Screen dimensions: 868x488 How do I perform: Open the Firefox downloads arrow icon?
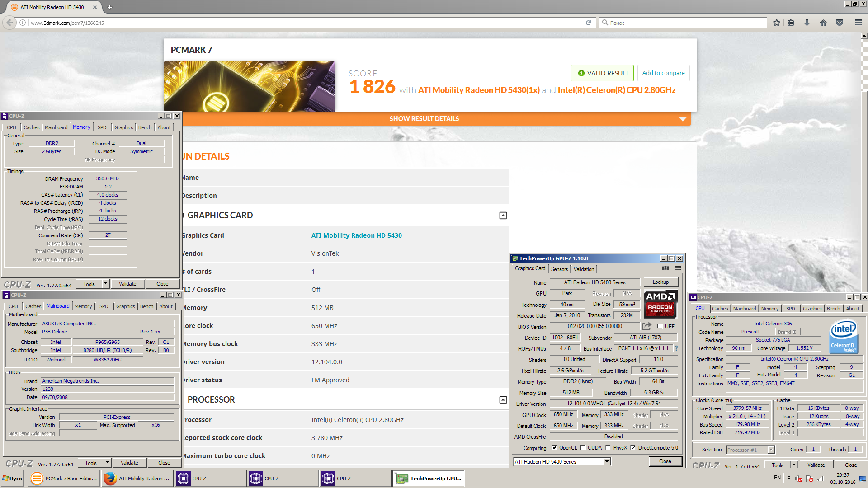807,23
